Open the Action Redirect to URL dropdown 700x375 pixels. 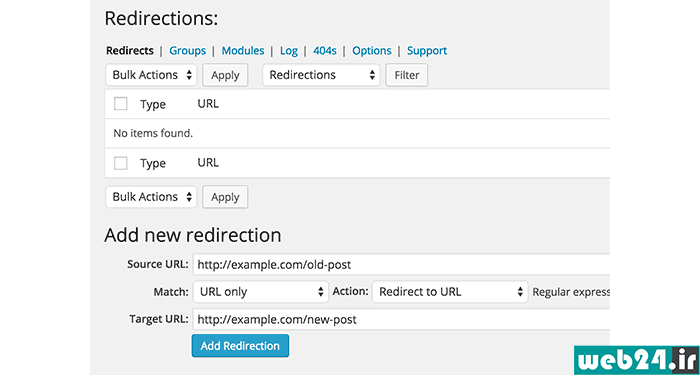tap(450, 292)
